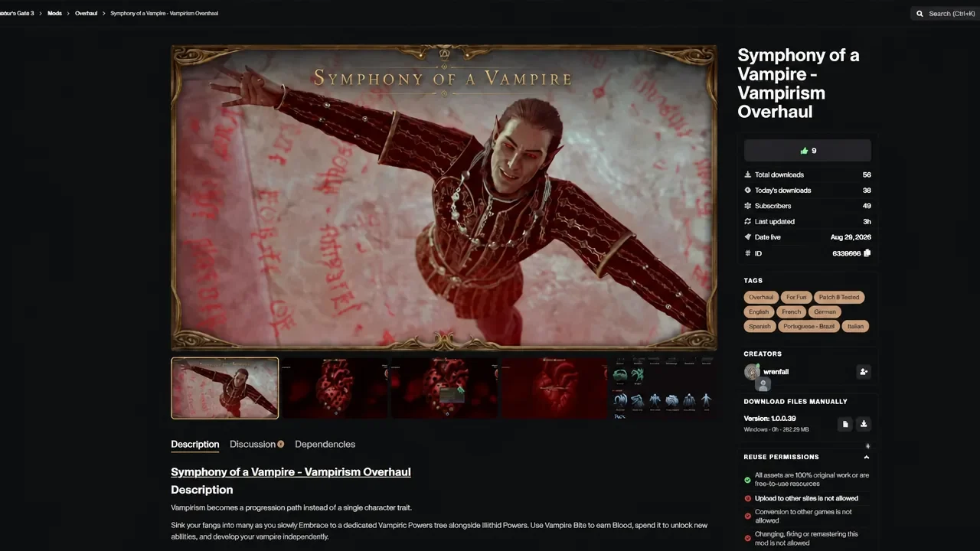Select the first gallery thumbnail of the vampire

225,388
